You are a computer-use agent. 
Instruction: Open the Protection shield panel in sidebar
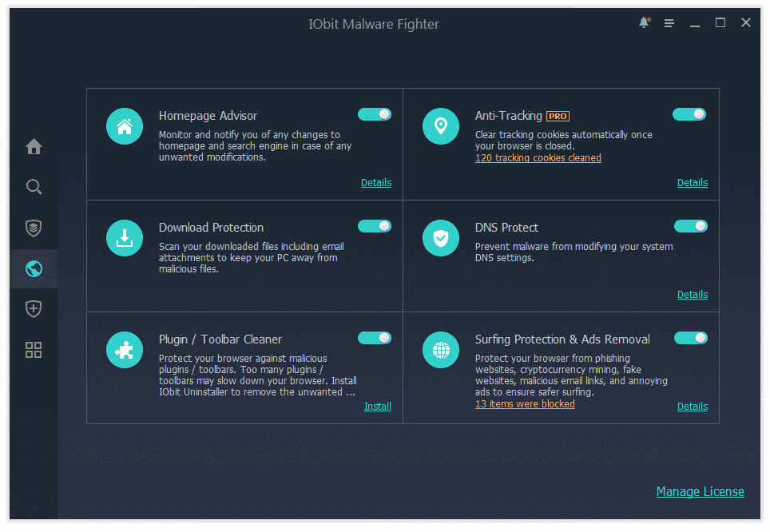pyautogui.click(x=34, y=228)
